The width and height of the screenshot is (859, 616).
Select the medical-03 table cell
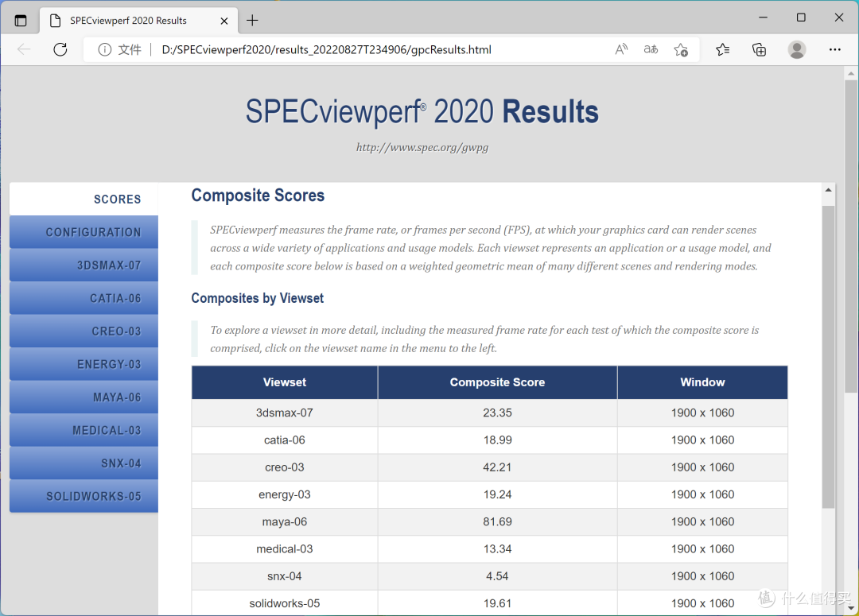(x=284, y=549)
